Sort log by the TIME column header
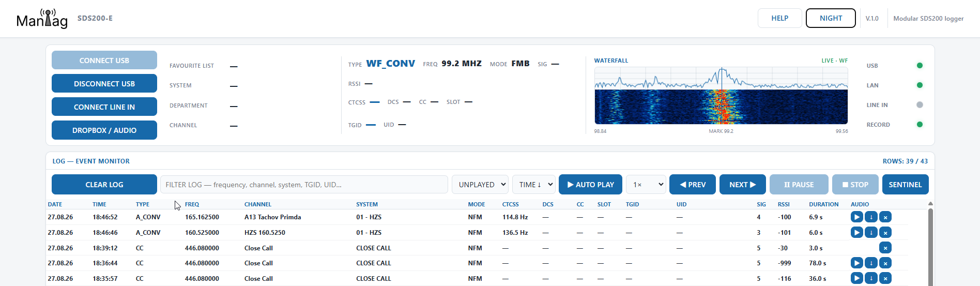This screenshot has height=286, width=980. tap(99, 204)
